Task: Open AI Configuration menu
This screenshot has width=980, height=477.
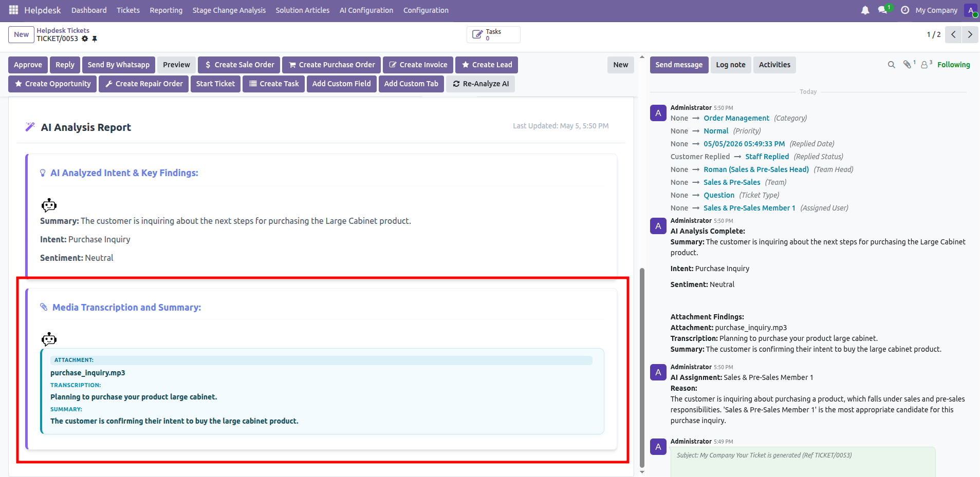Action: click(x=366, y=10)
